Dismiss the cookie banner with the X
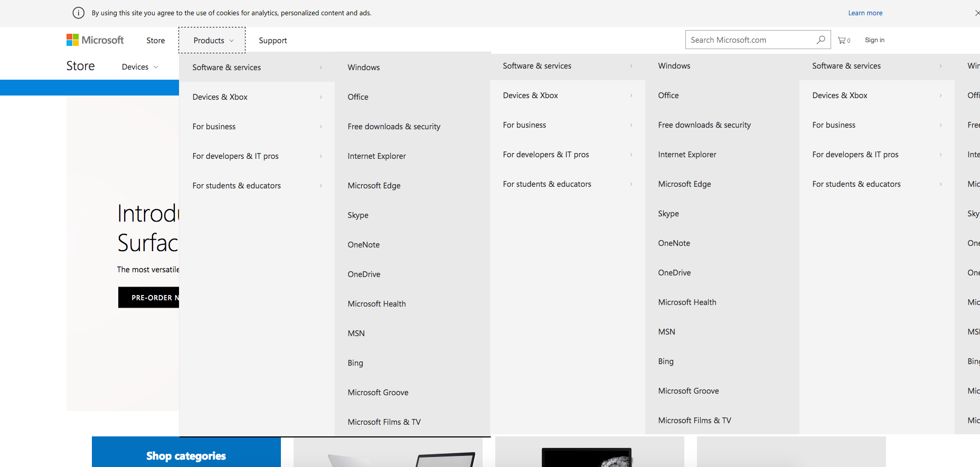980x467 pixels. coord(977,13)
